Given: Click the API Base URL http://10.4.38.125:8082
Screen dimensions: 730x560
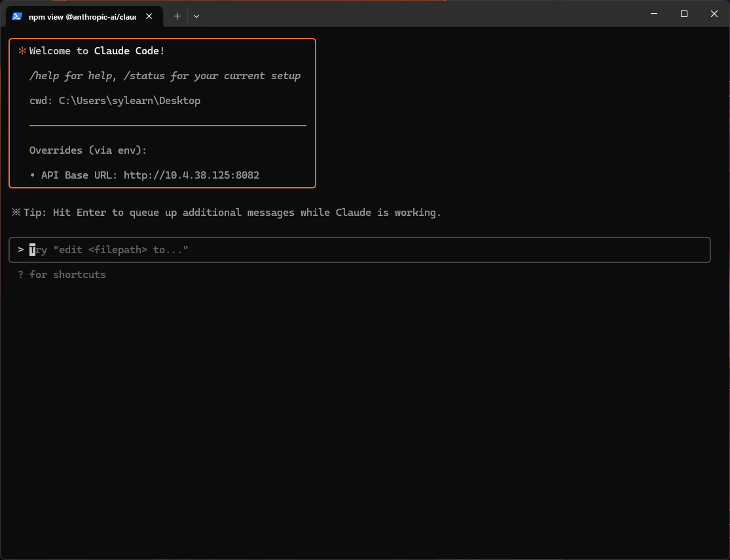Looking at the screenshot, I should pyautogui.click(x=191, y=175).
